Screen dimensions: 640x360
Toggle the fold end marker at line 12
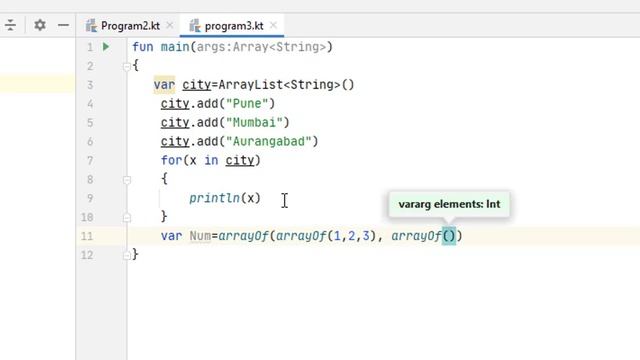click(127, 255)
